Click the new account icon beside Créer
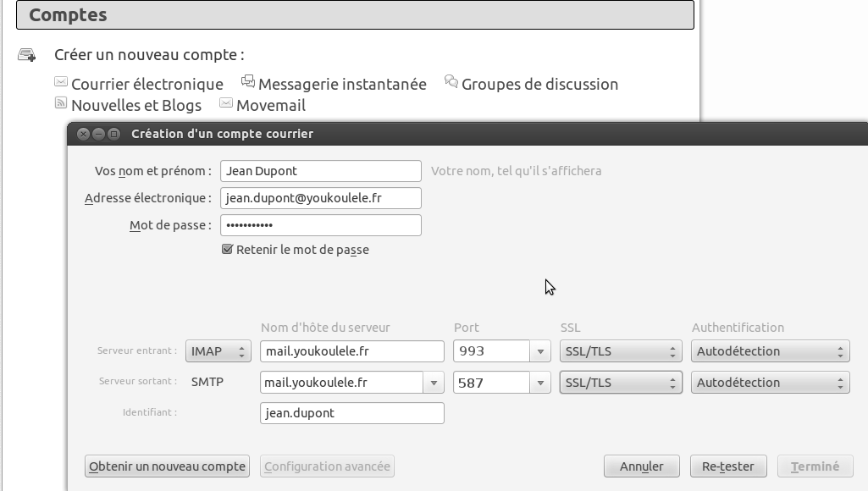 26,55
